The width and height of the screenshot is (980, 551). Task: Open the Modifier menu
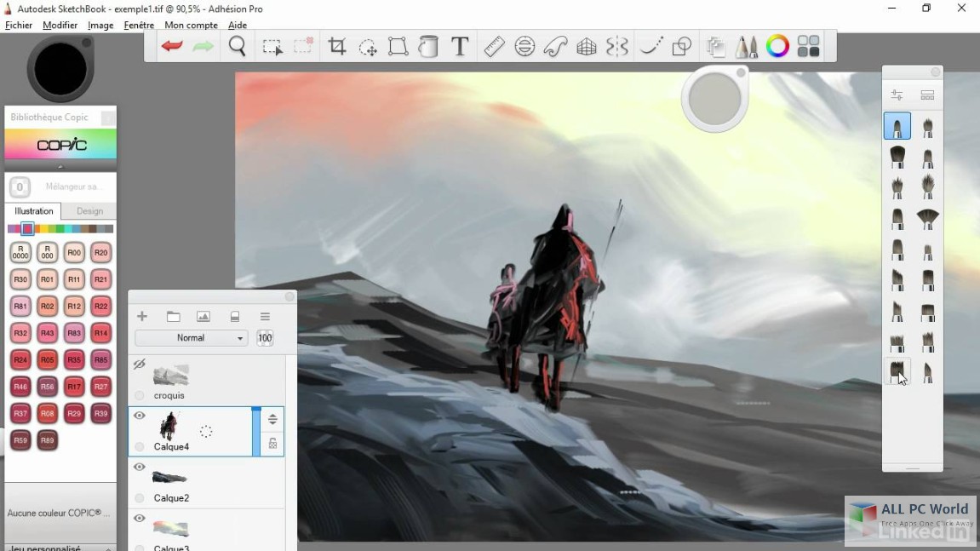coord(60,25)
